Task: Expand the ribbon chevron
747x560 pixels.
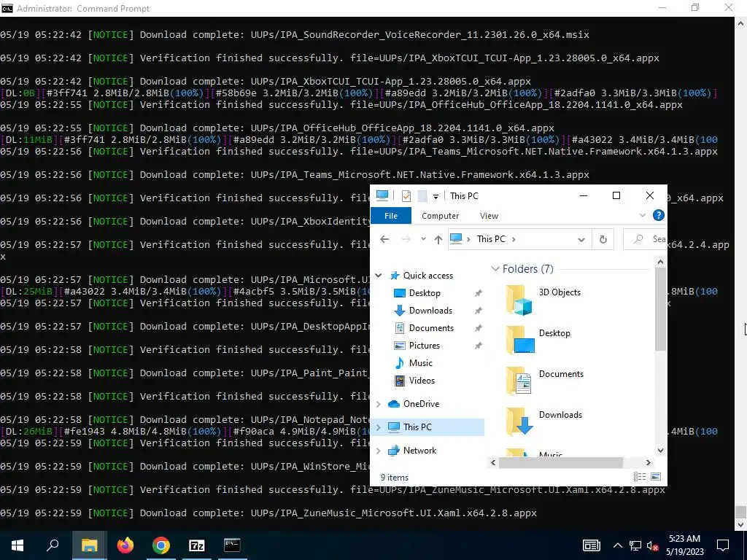Action: (x=642, y=215)
